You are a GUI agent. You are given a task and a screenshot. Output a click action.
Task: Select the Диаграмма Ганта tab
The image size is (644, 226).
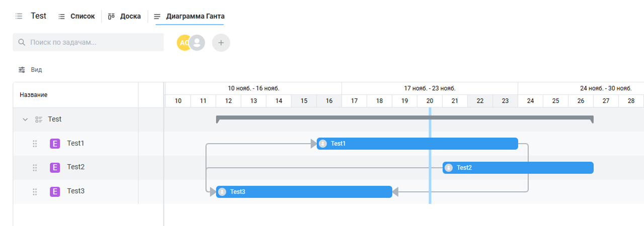point(189,16)
